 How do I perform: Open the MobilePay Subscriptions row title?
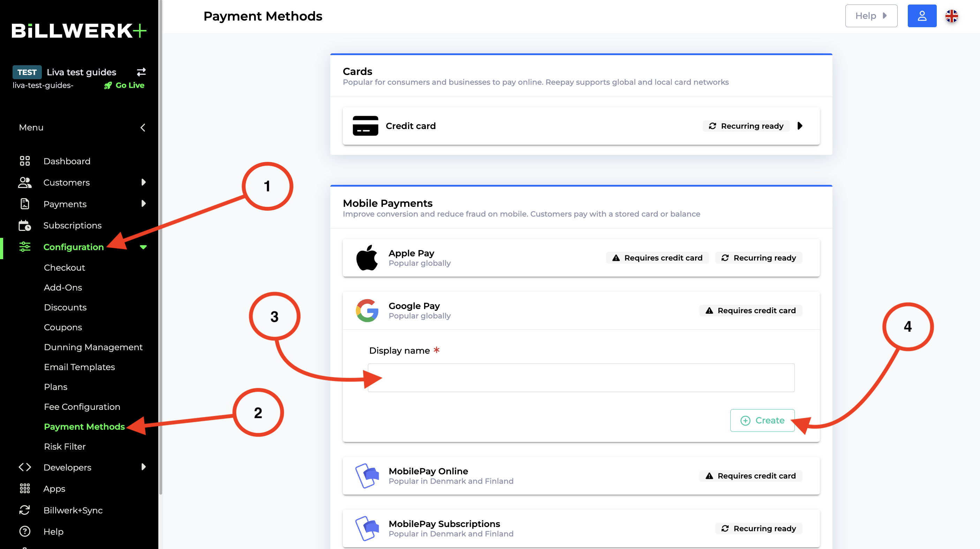pos(444,524)
